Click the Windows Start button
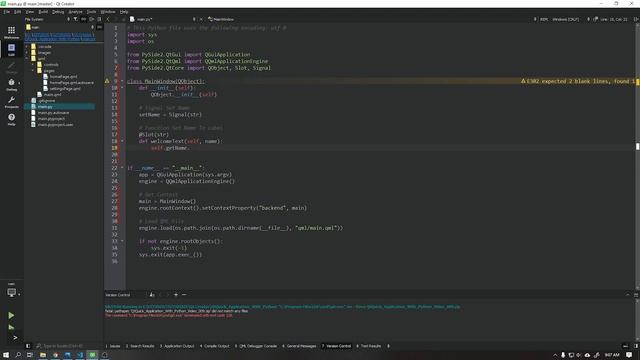 pos(6,355)
